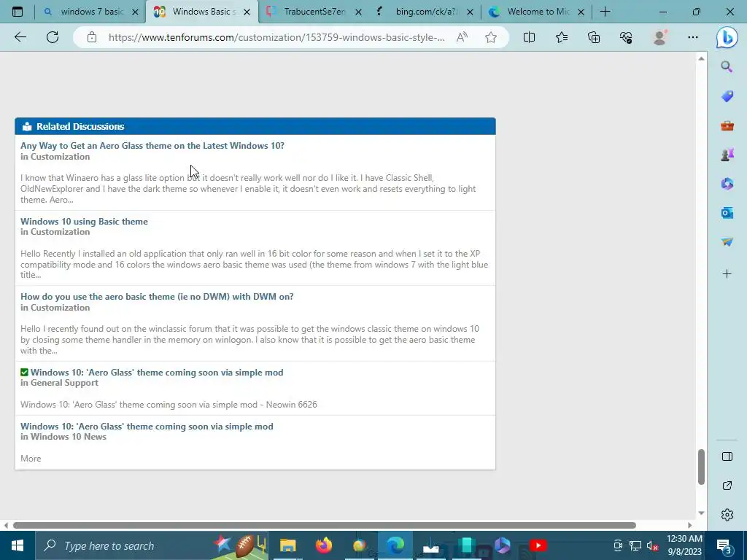
Task: Launch Bing Chat from the sidebar top
Action: [727, 38]
